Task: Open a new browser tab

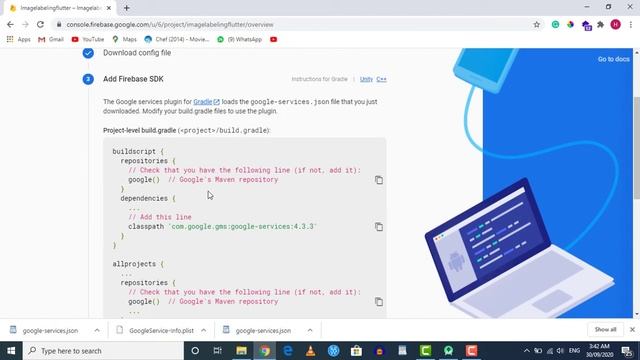Action: click(x=127, y=8)
